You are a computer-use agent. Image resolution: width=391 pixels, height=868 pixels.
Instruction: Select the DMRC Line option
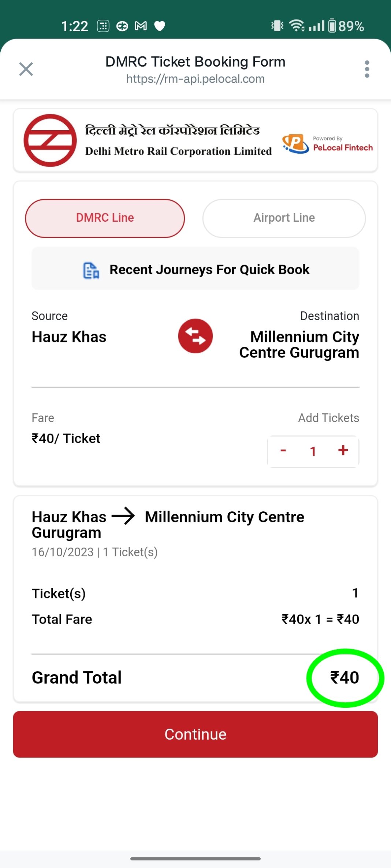[x=105, y=218]
